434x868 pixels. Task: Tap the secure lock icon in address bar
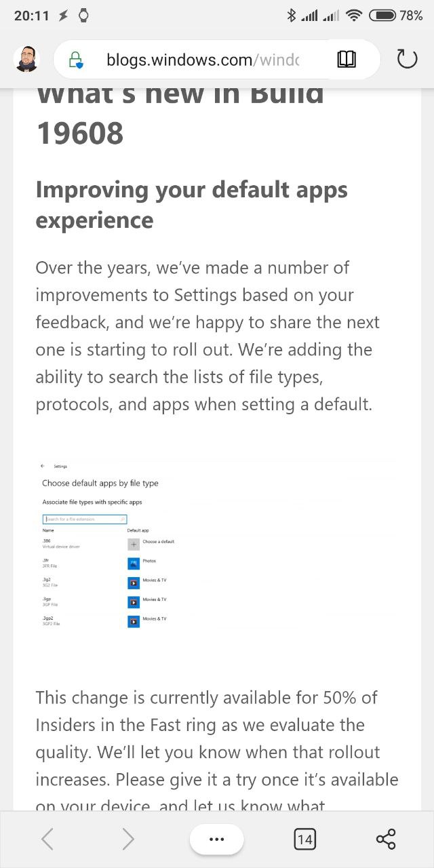(77, 60)
